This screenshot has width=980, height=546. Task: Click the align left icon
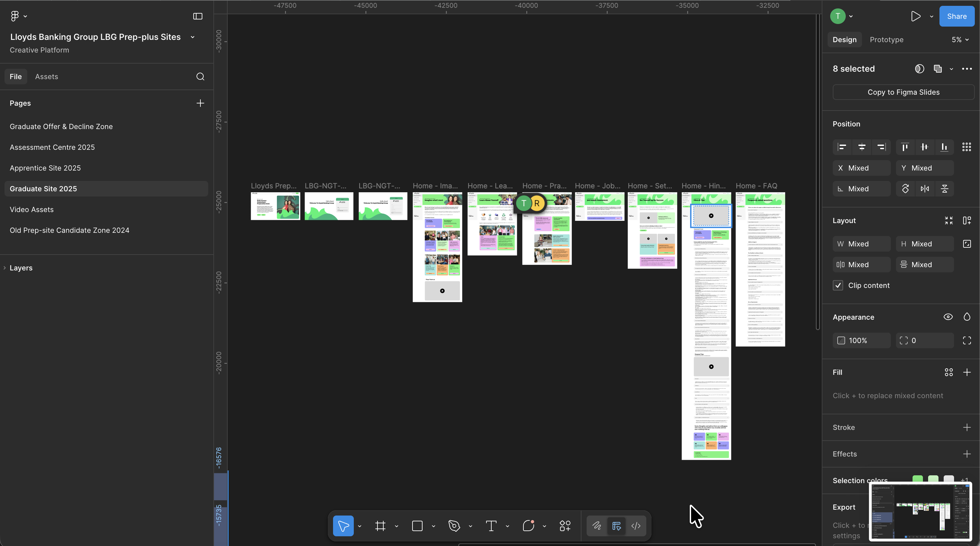click(x=842, y=147)
